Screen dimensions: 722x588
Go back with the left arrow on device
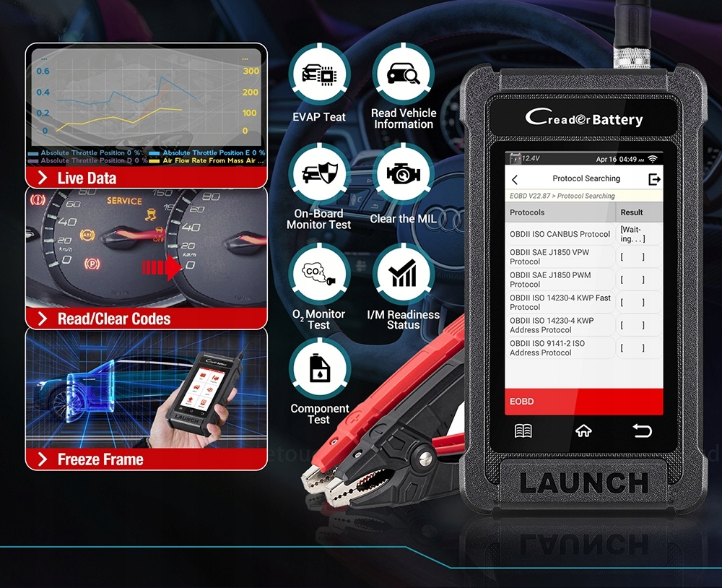pos(515,180)
